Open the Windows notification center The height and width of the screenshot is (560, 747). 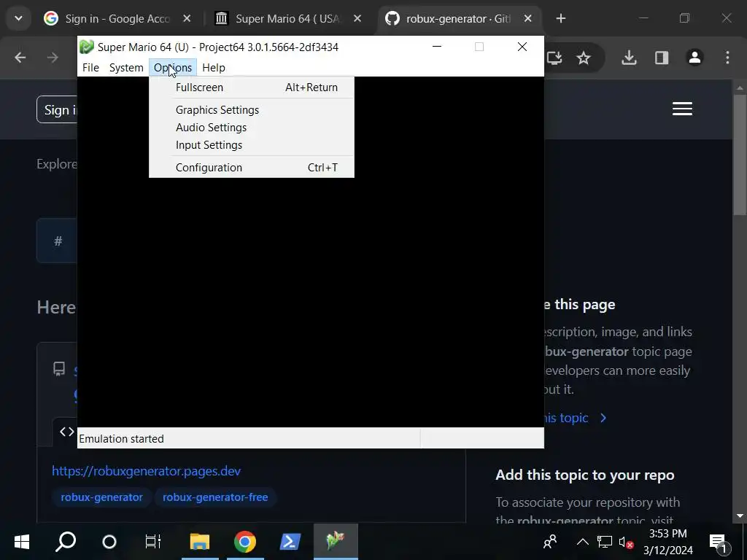tap(719, 542)
